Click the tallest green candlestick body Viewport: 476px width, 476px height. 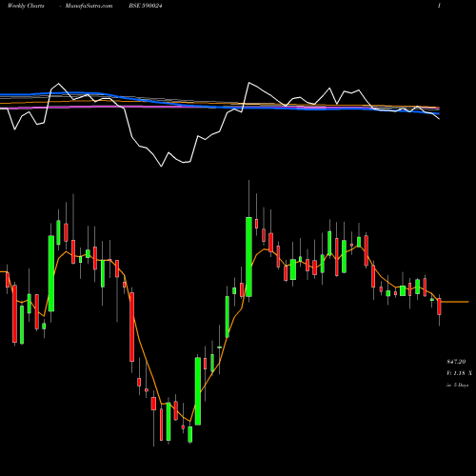point(248,257)
